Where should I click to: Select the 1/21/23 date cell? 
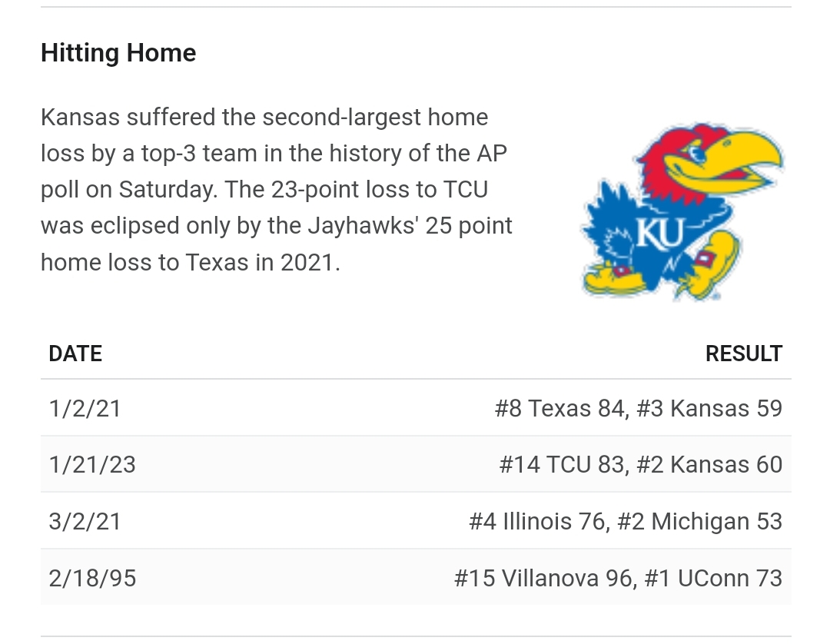(x=92, y=465)
